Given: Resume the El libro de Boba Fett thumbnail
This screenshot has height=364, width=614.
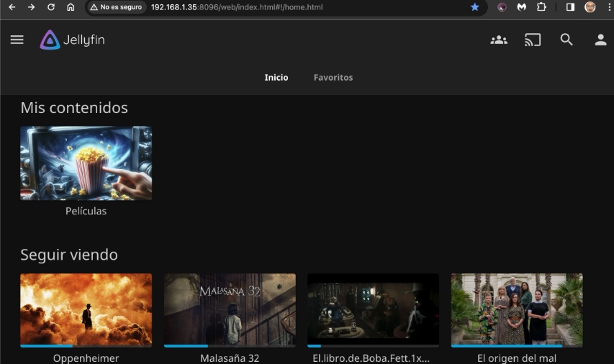Looking at the screenshot, I should click(373, 309).
